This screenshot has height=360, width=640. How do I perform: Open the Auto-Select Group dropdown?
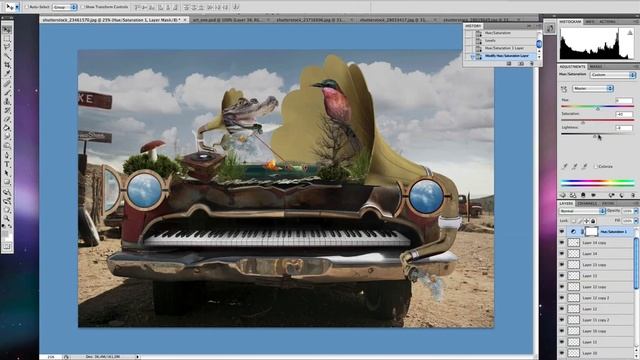(65, 7)
